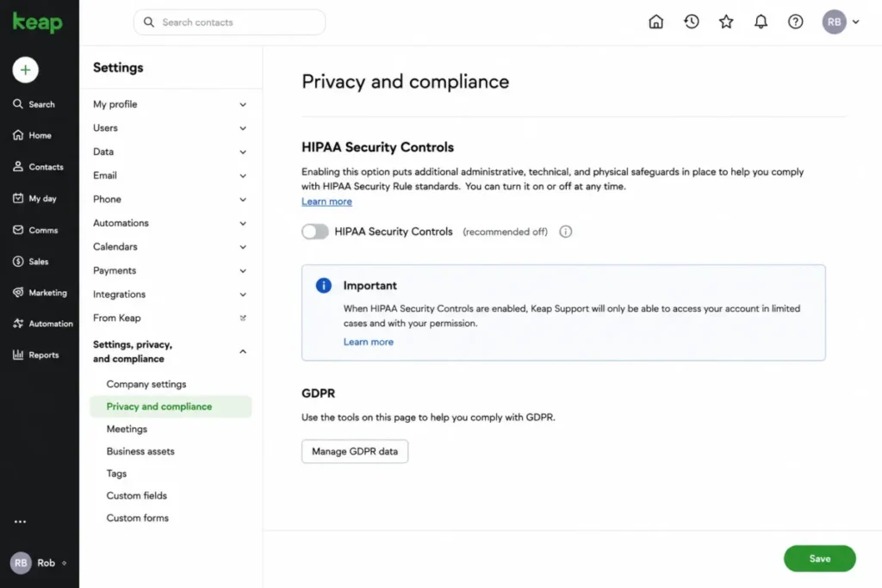Image resolution: width=882 pixels, height=588 pixels.
Task: Click the info icon beside recommended off
Action: pos(565,232)
